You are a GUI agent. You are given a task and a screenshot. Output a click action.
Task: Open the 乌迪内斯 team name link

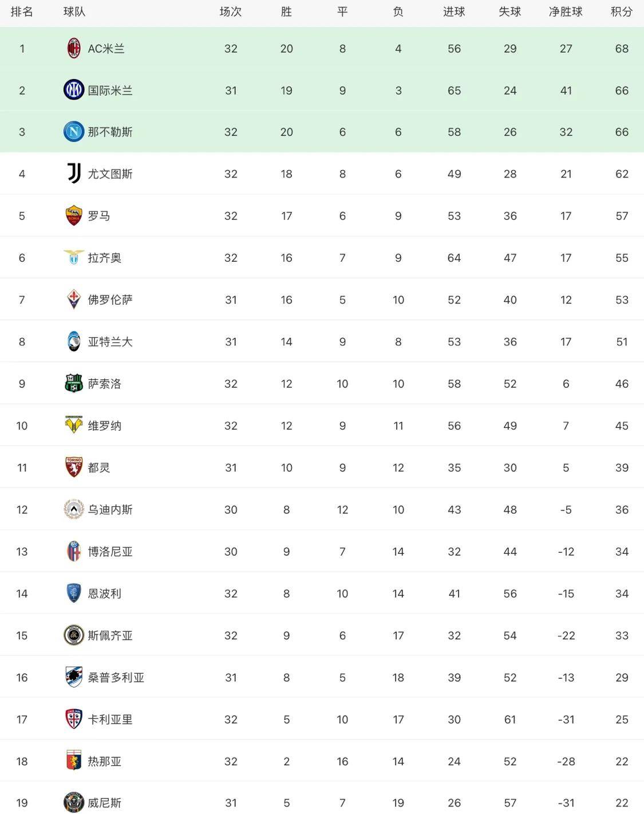tap(110, 510)
